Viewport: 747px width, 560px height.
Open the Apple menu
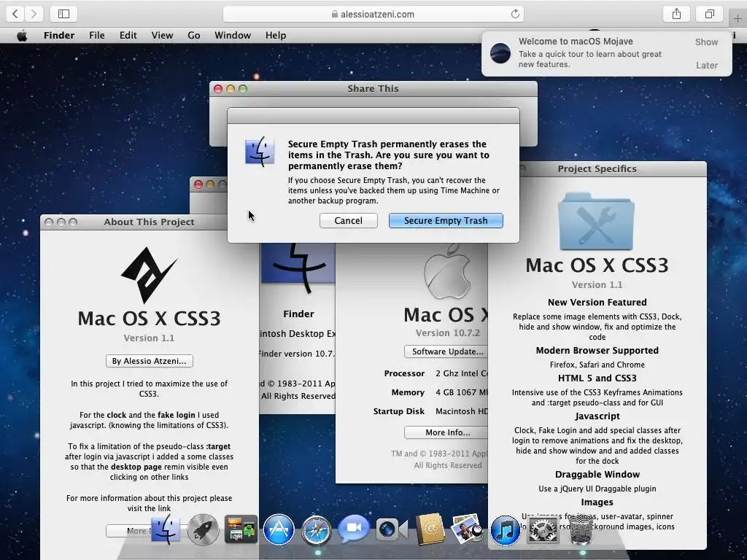click(x=22, y=35)
